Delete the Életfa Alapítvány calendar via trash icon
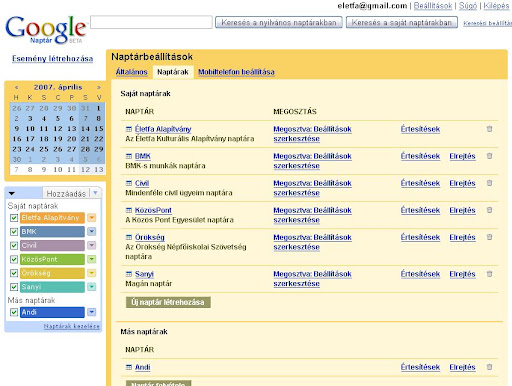 pyautogui.click(x=489, y=129)
